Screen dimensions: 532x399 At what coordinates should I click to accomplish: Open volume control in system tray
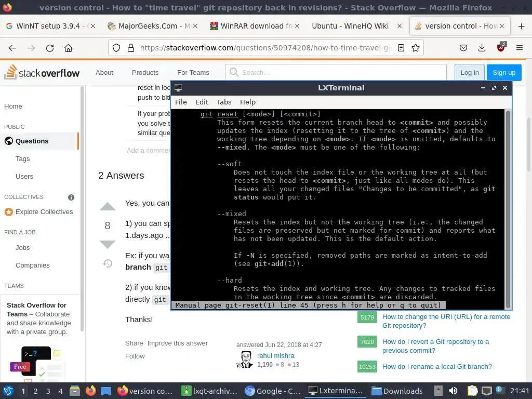453,391
